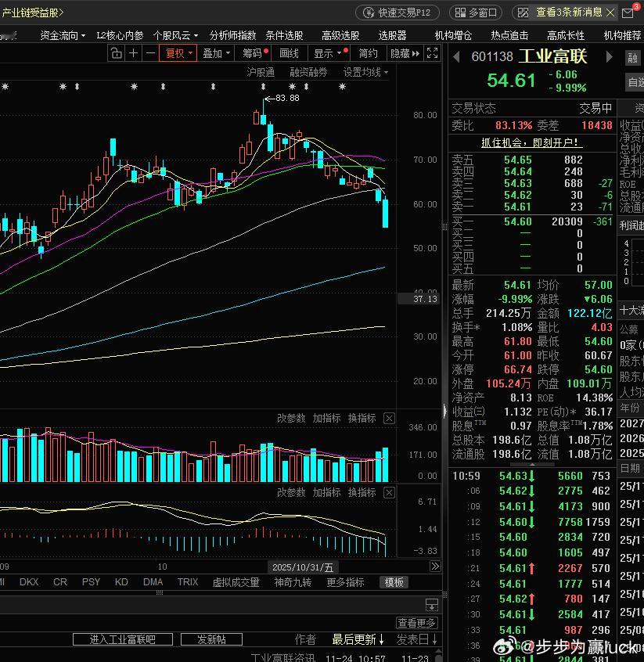The image size is (644, 662).
Task: Select KD indicator tab
Action: [x=121, y=582]
